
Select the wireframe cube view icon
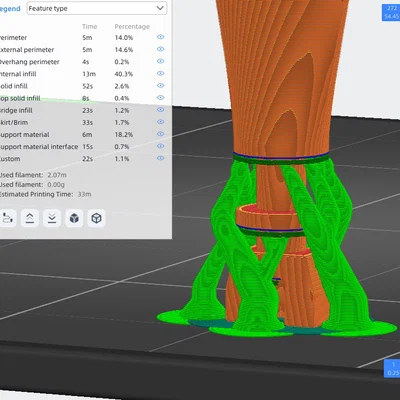[x=96, y=218]
